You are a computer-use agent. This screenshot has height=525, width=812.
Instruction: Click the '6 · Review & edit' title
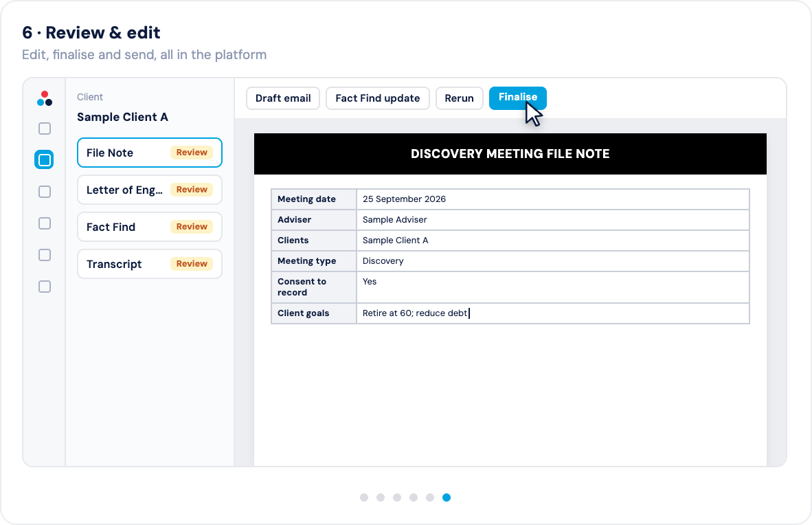pos(91,33)
